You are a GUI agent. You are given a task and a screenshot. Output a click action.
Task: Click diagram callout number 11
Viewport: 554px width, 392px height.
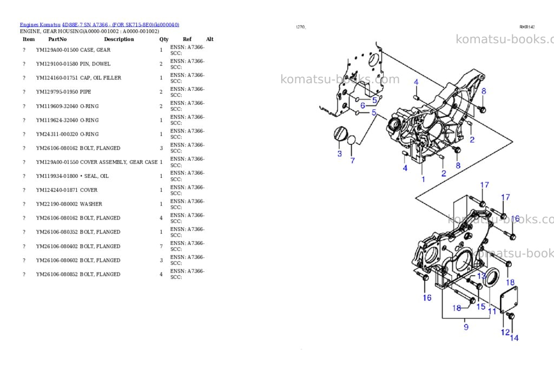[492, 311]
